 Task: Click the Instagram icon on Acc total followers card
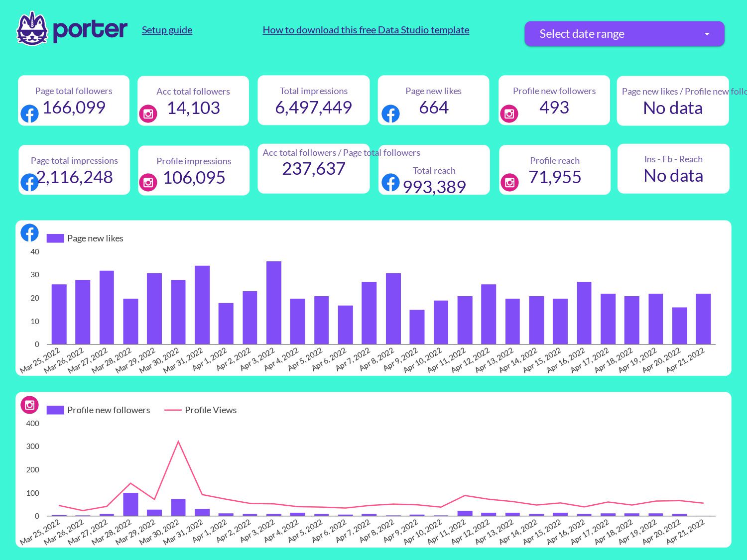(x=148, y=113)
